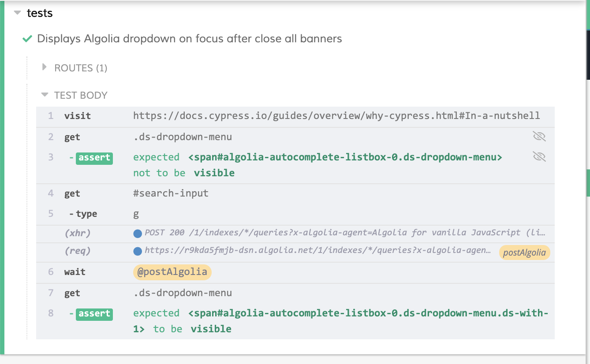Click the hidden-eye icon on the get .ds-dropdown-menu command
The height and width of the screenshot is (364, 590).
point(539,137)
